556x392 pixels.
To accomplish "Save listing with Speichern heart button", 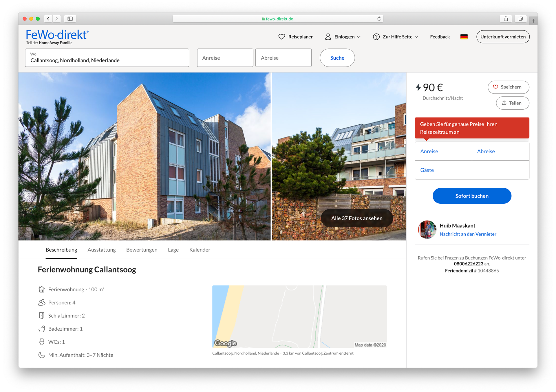I will pos(508,87).
